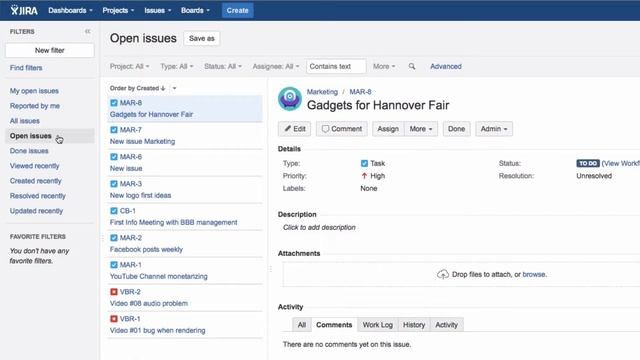This screenshot has height=360, width=640.
Task: Switch to the Work Log tab
Action: pyautogui.click(x=378, y=325)
